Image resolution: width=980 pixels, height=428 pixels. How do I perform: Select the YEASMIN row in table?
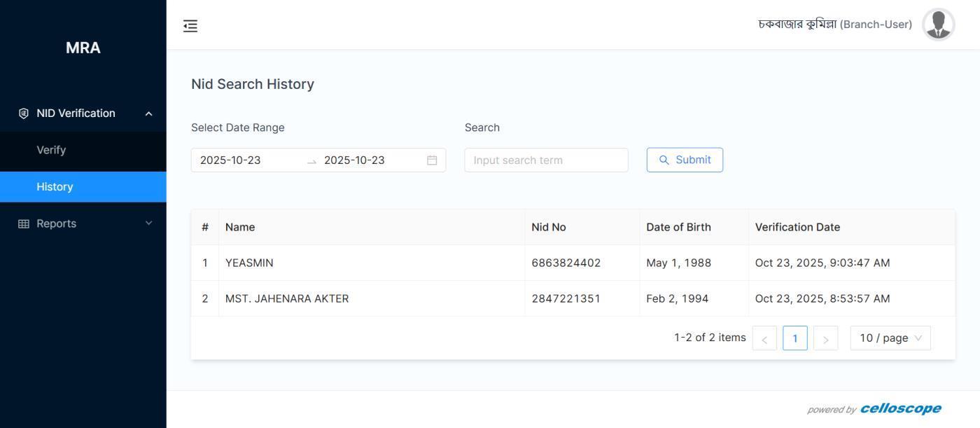[x=249, y=263]
